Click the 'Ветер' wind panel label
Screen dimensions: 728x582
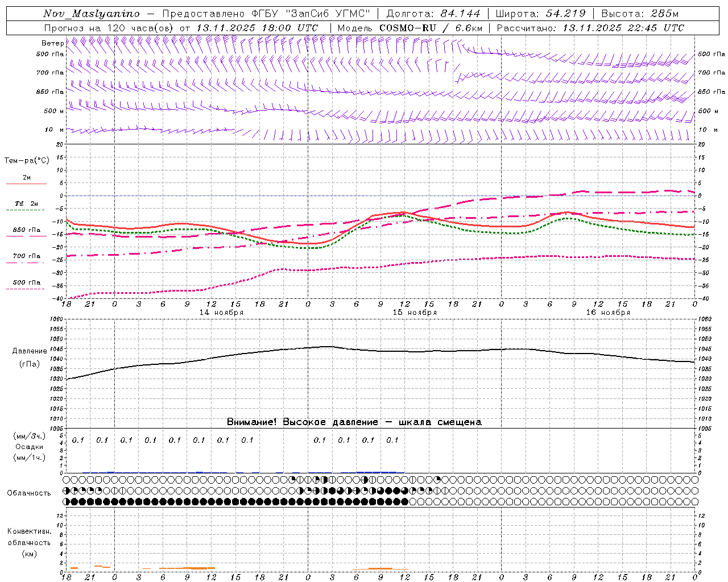(x=52, y=43)
